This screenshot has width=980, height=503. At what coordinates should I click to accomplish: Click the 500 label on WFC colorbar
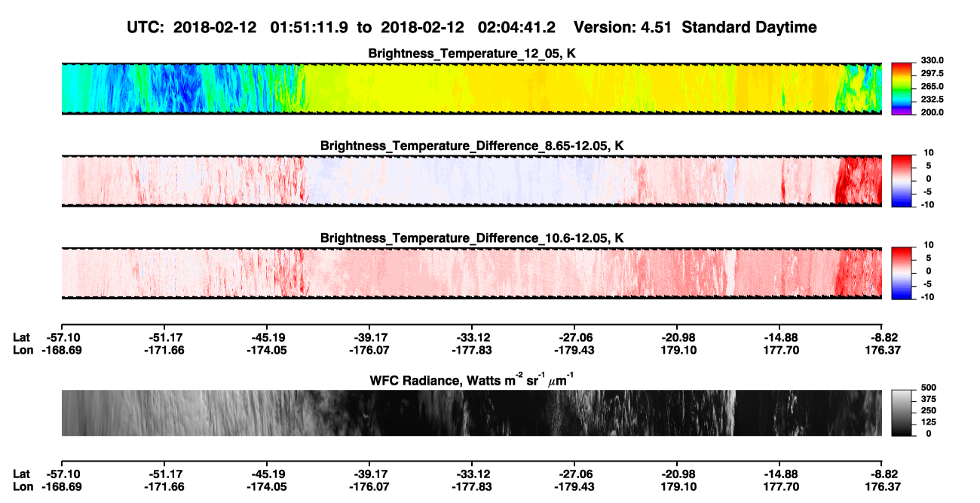click(x=929, y=388)
